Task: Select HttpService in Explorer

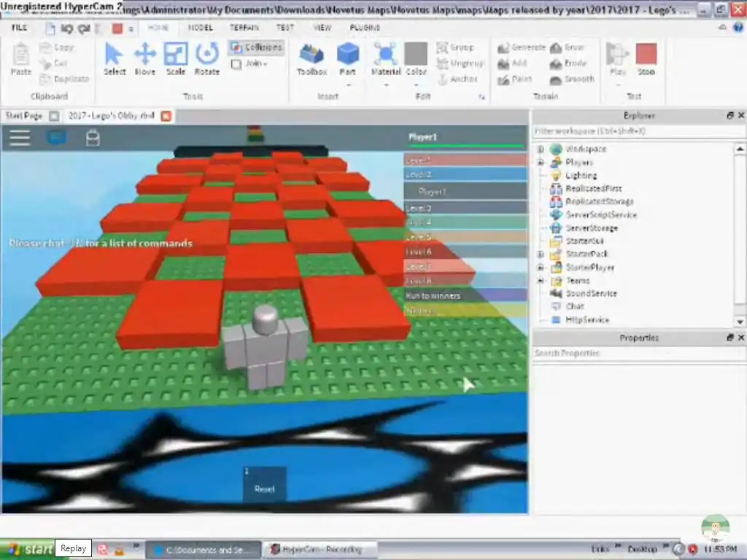Action: 587,319
